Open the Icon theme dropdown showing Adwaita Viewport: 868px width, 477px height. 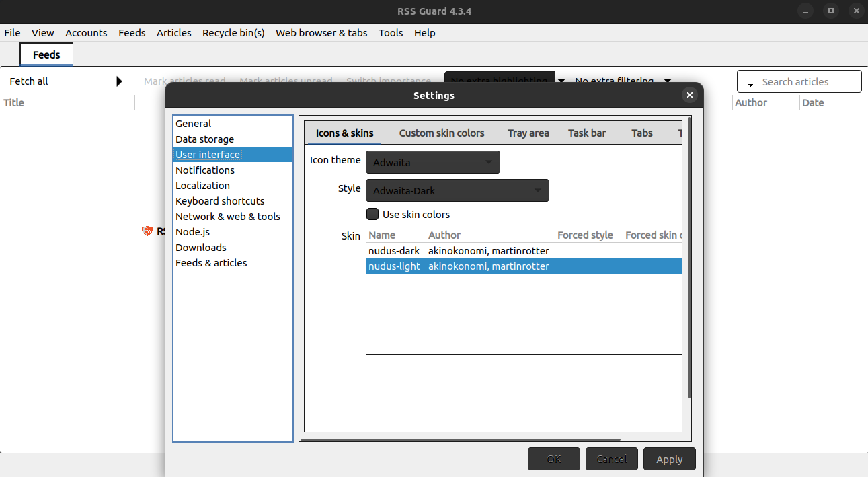tap(432, 162)
